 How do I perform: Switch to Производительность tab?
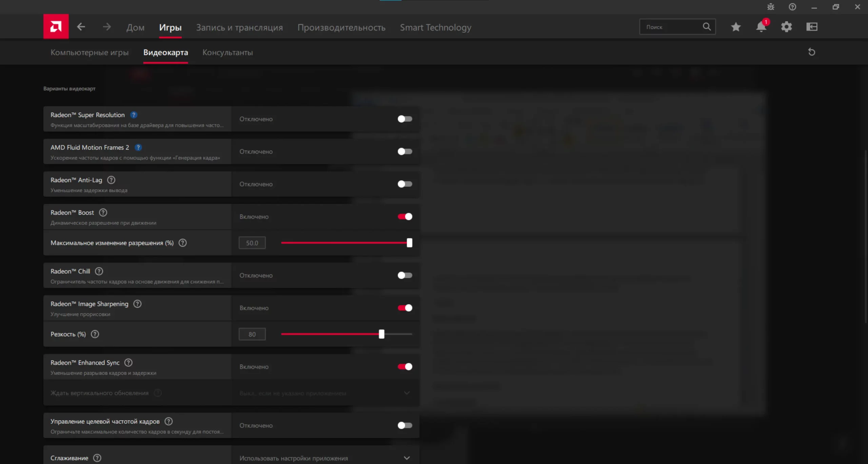(x=341, y=27)
